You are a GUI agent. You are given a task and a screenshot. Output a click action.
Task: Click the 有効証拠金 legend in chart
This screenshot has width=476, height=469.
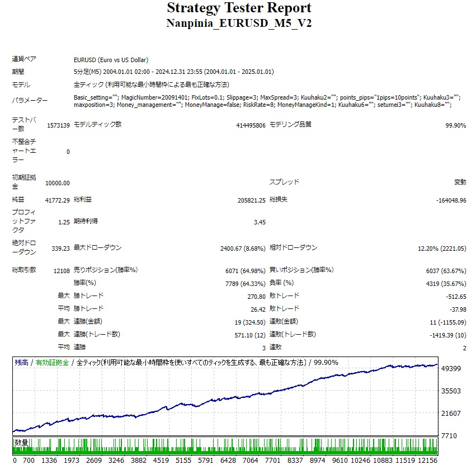(52, 362)
